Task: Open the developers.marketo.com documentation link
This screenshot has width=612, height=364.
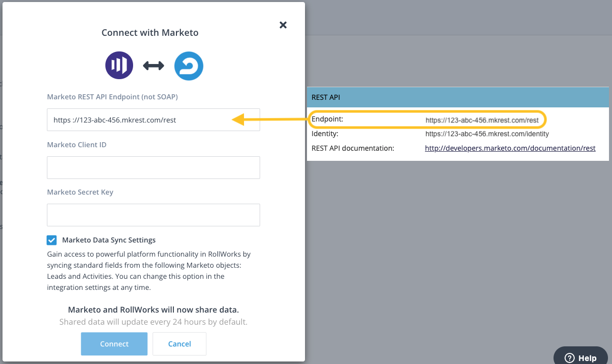Action: click(510, 148)
